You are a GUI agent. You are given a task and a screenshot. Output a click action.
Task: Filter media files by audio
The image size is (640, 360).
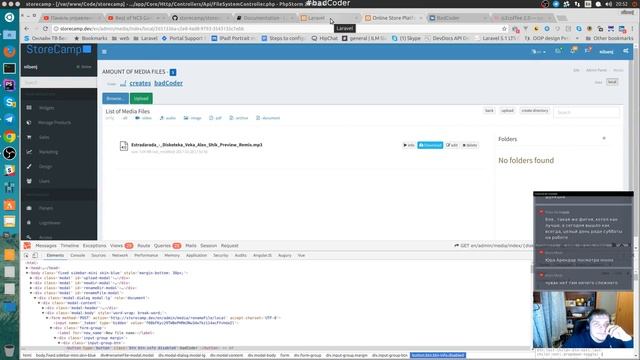pos(168,118)
